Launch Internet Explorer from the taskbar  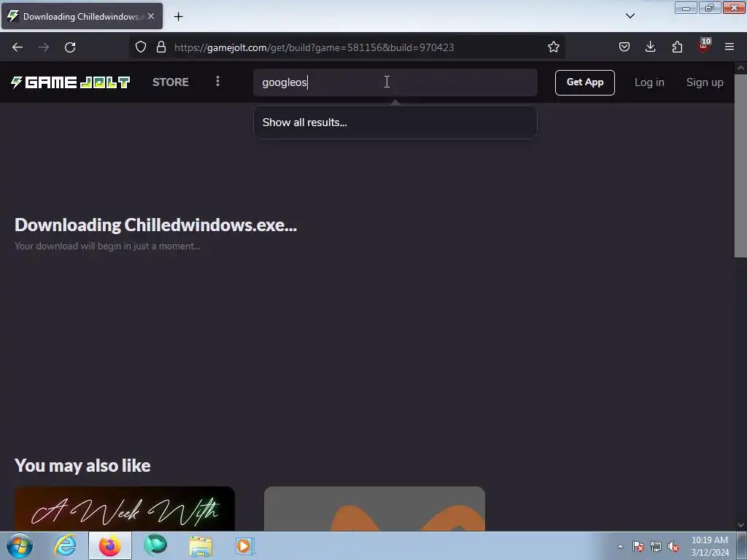click(x=65, y=545)
